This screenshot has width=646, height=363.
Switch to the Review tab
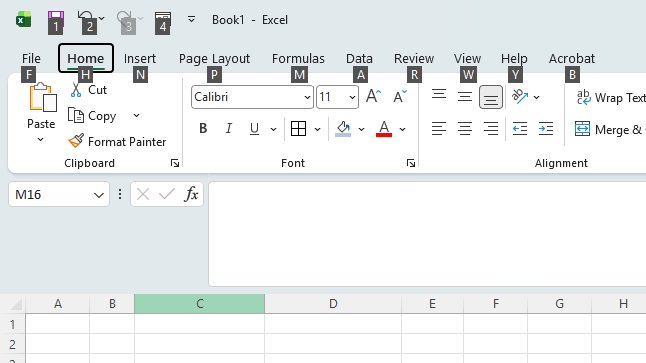(414, 59)
